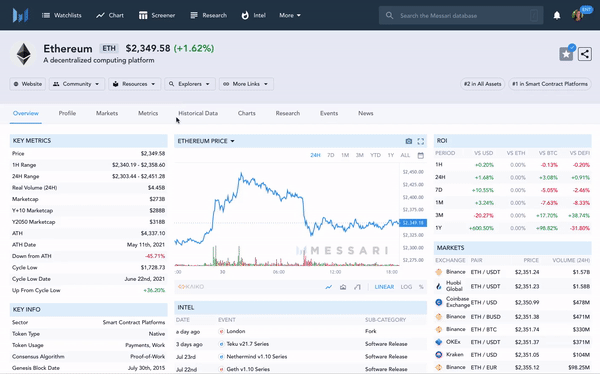
Task: Expand the More menu in the top navigation
Action: tap(290, 15)
